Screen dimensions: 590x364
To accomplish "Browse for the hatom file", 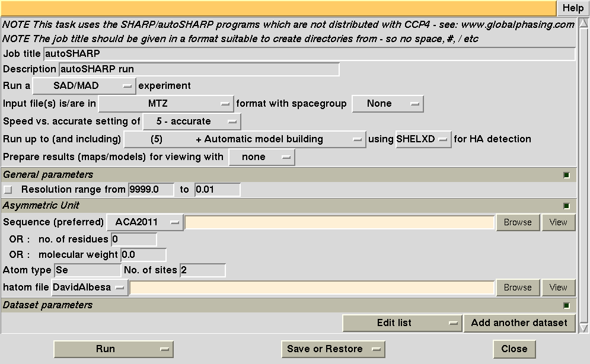I will [518, 288].
